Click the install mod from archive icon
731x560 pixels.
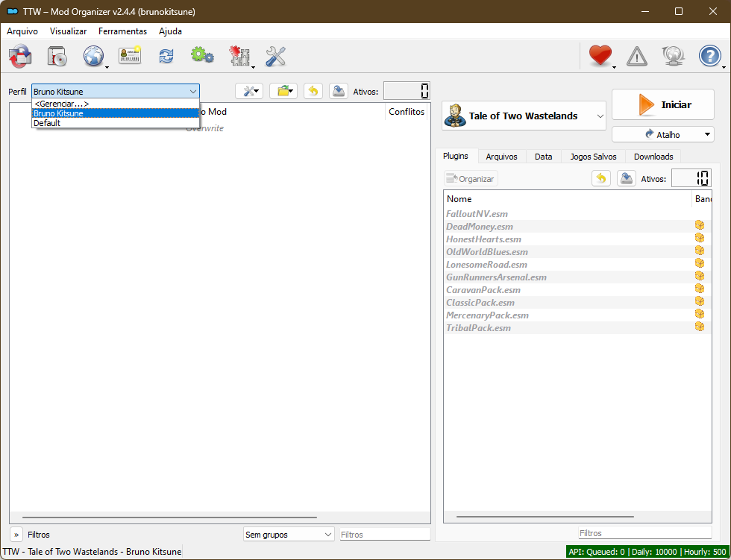tap(57, 57)
